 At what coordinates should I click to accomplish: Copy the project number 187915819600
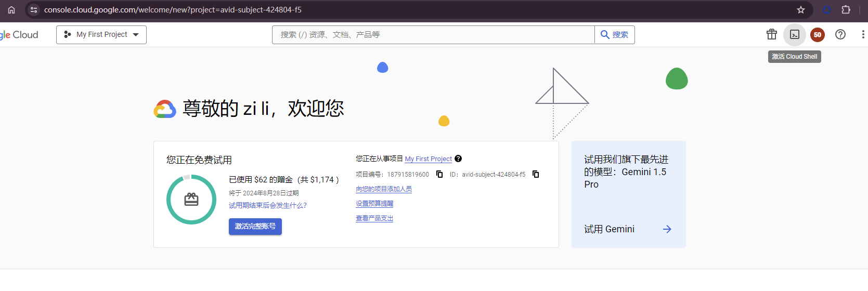click(x=439, y=174)
